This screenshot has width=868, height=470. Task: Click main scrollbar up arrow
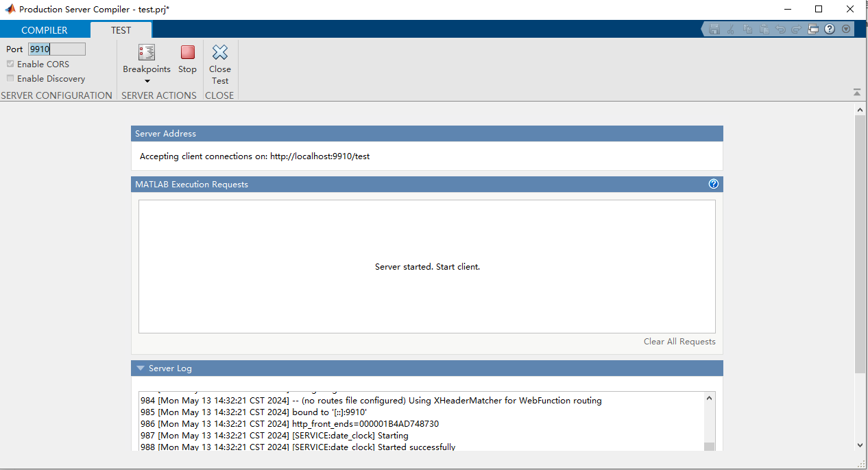click(x=860, y=109)
